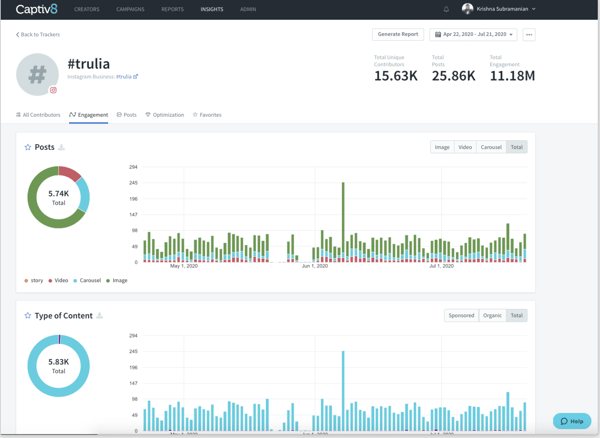
Task: Select Total in Posts chart filter
Action: [x=517, y=147]
